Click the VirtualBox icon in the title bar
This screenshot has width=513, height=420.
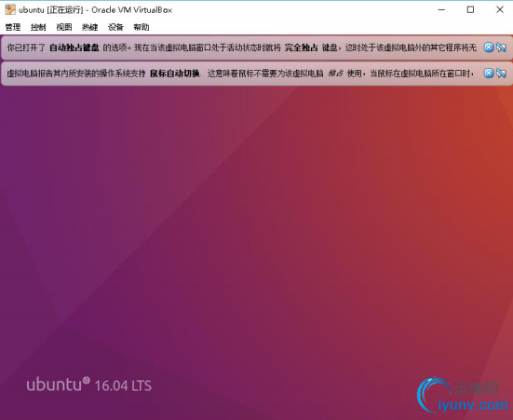point(10,10)
